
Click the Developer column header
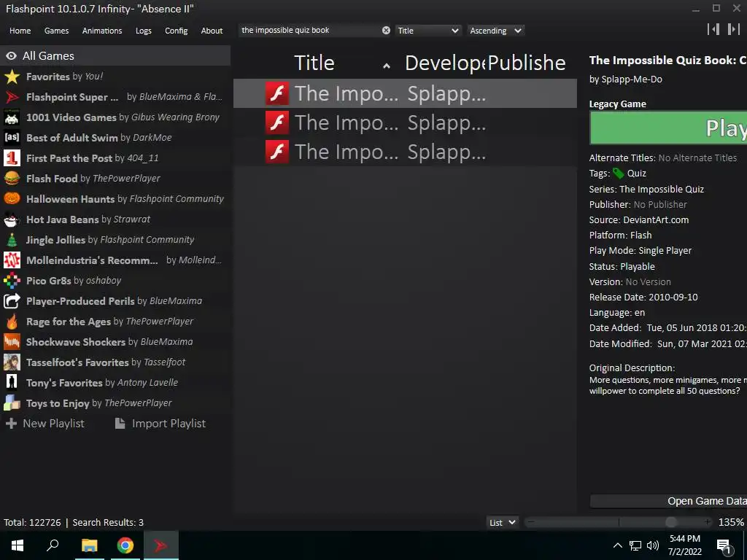pos(446,63)
